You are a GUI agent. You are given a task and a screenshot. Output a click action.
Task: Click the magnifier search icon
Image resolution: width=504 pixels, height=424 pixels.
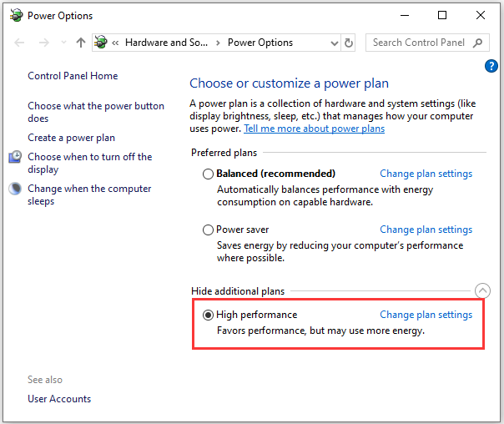tap(478, 43)
